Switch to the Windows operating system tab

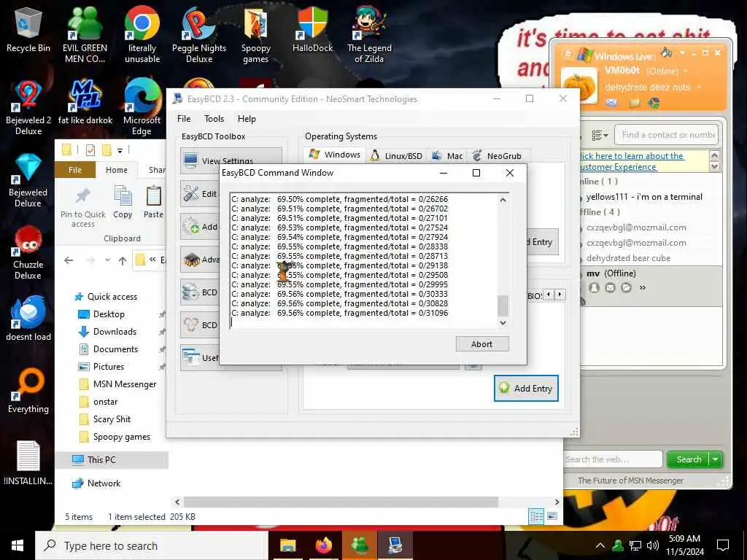[x=334, y=155]
